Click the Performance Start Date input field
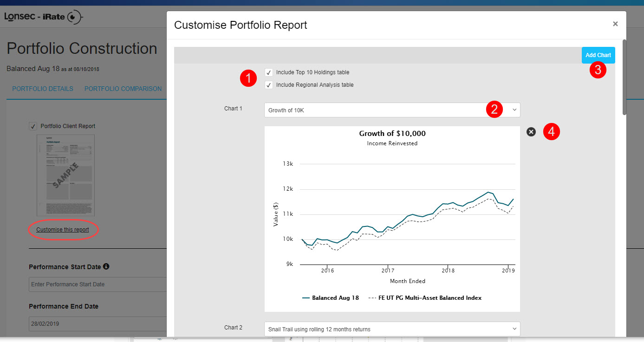This screenshot has width=644, height=342. (x=98, y=284)
